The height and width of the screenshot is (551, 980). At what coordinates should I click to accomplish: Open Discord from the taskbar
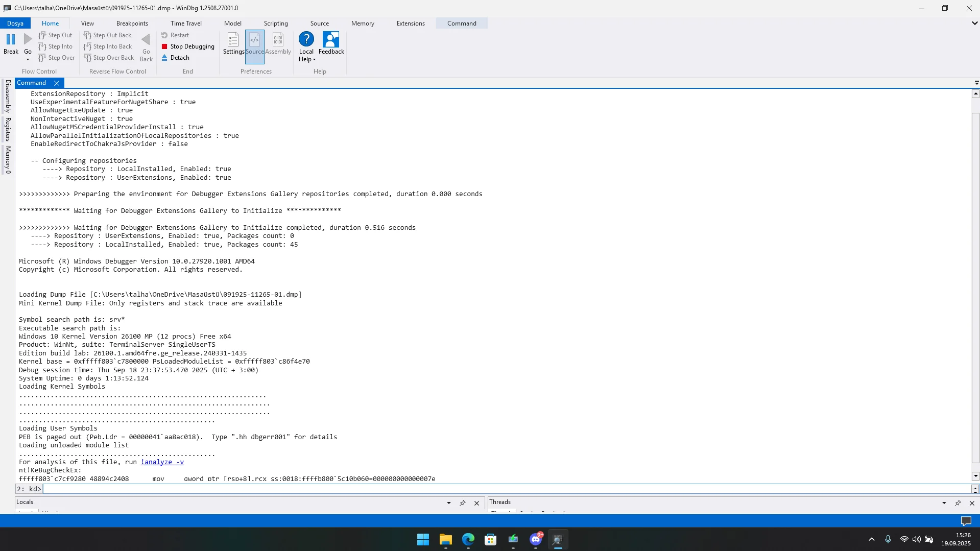point(535,540)
